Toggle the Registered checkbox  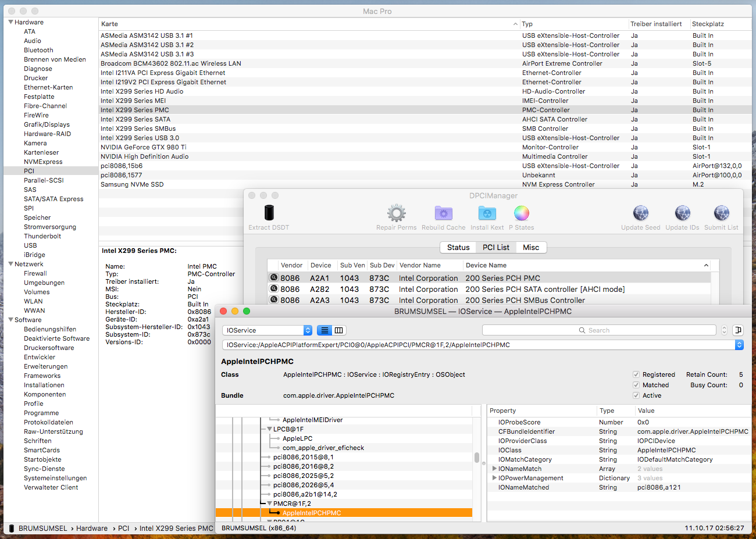pos(636,374)
